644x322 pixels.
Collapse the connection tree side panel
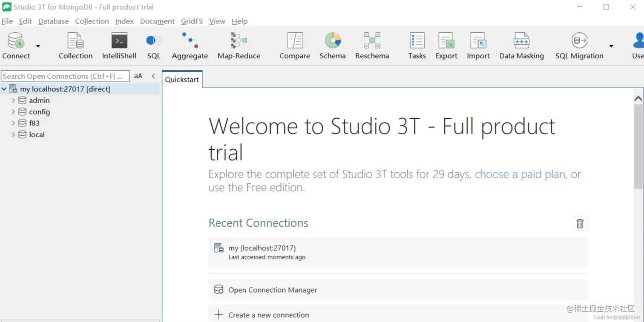coord(153,76)
